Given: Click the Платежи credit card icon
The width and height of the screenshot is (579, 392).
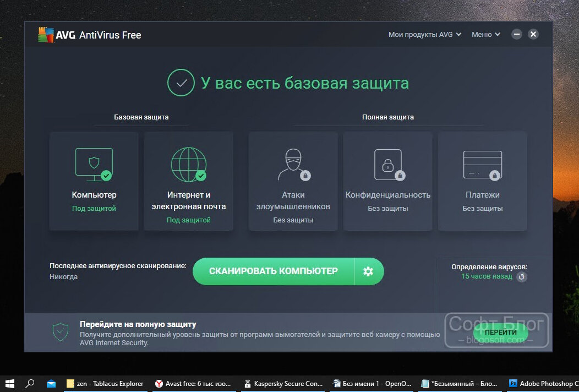Looking at the screenshot, I should pos(483,165).
